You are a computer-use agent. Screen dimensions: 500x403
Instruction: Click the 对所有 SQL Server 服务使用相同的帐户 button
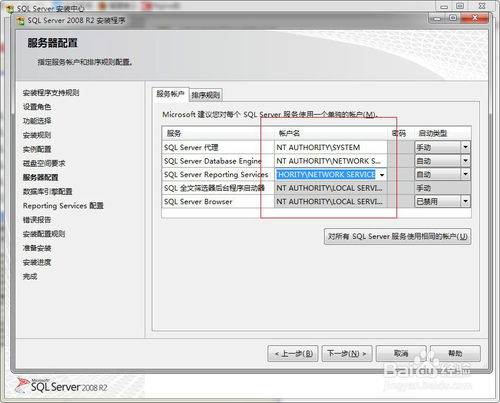(397, 237)
